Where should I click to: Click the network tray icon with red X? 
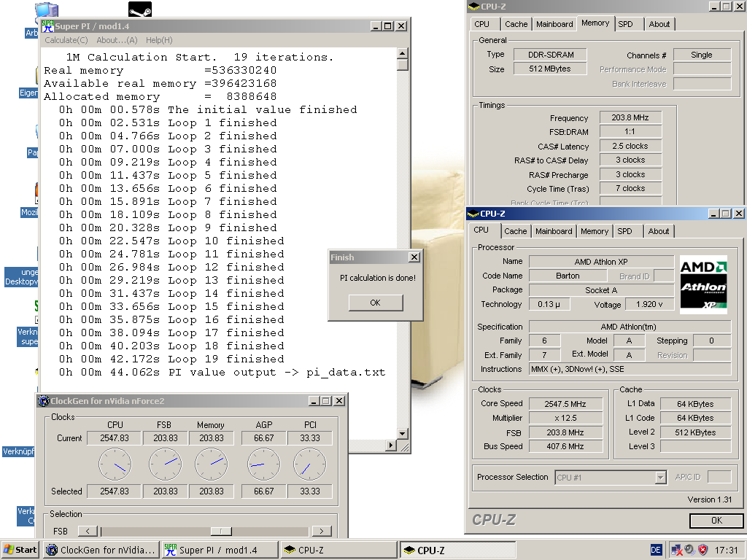676,550
